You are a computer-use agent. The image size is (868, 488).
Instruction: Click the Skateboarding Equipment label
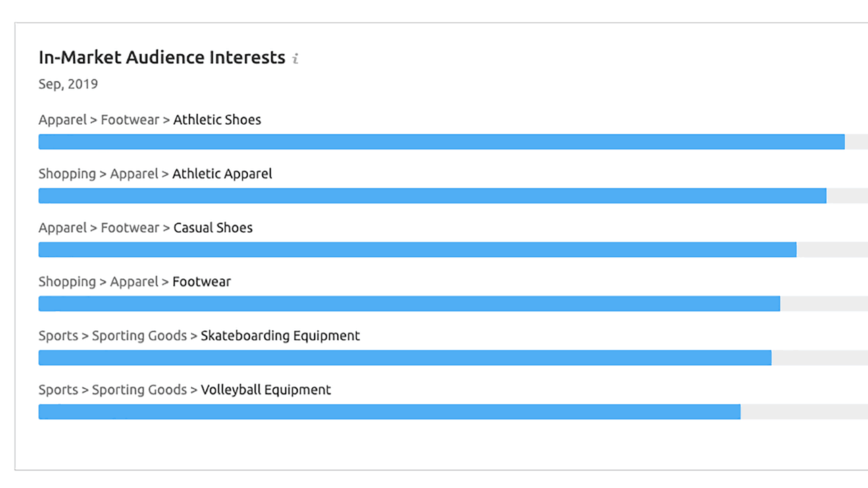point(280,336)
